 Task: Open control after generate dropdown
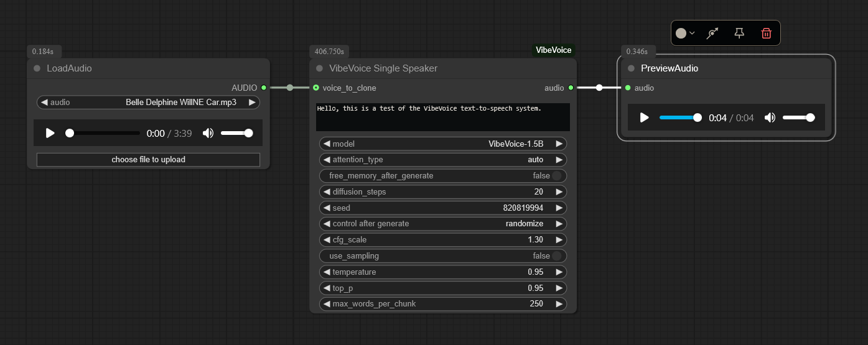pyautogui.click(x=443, y=224)
